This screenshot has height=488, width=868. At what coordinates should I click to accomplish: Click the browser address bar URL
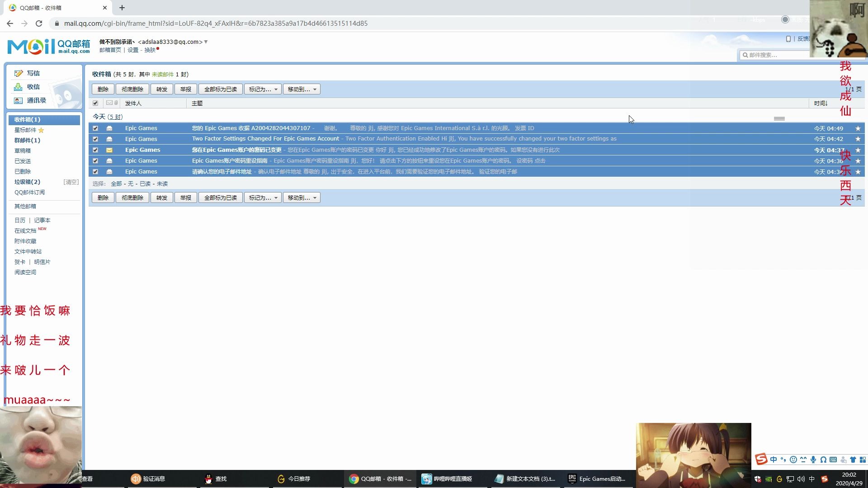pyautogui.click(x=216, y=23)
